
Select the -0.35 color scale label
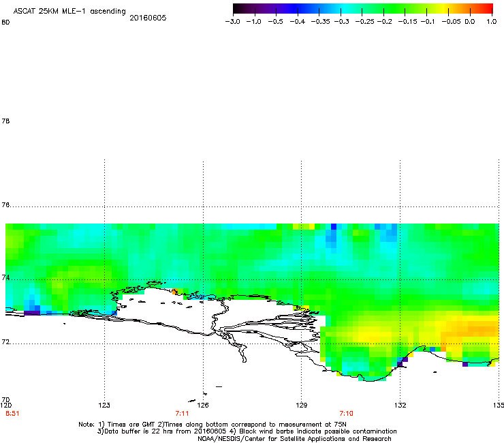(x=320, y=22)
